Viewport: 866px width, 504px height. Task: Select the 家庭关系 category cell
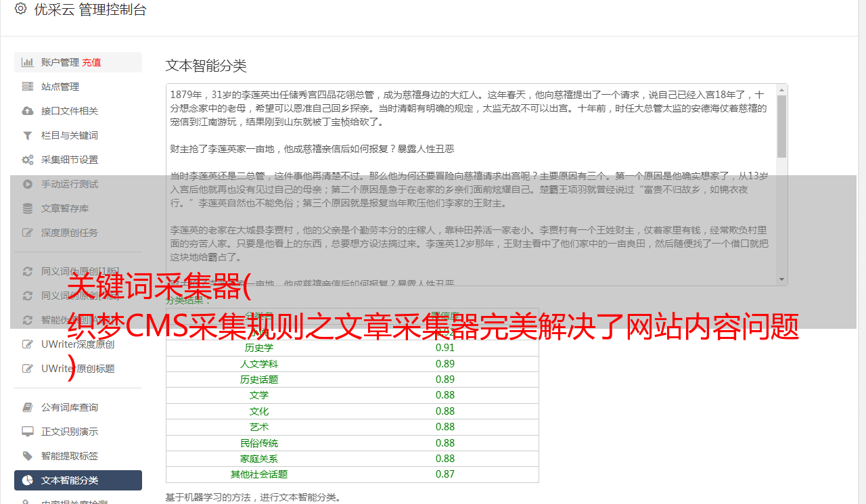(x=259, y=459)
